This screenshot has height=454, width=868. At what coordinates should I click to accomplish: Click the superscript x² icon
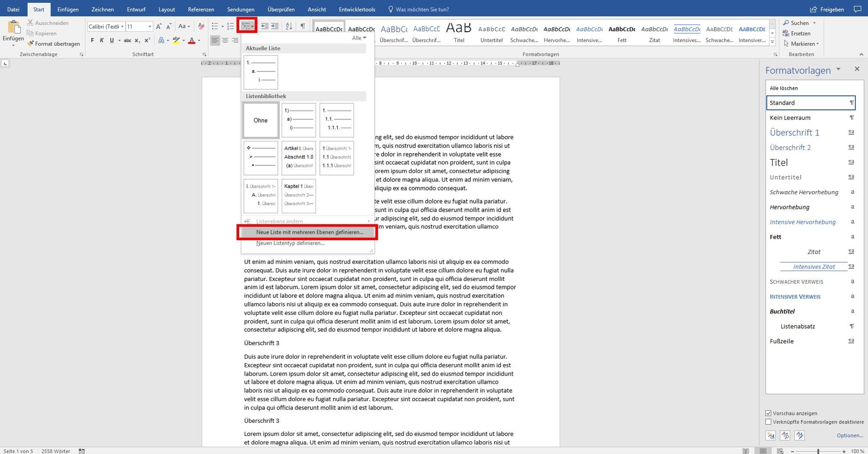click(147, 40)
